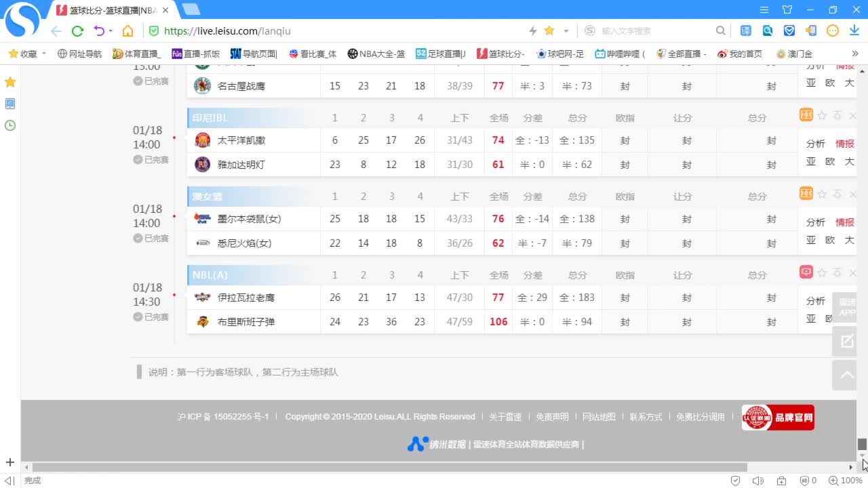Click the search text input box

tap(654, 30)
